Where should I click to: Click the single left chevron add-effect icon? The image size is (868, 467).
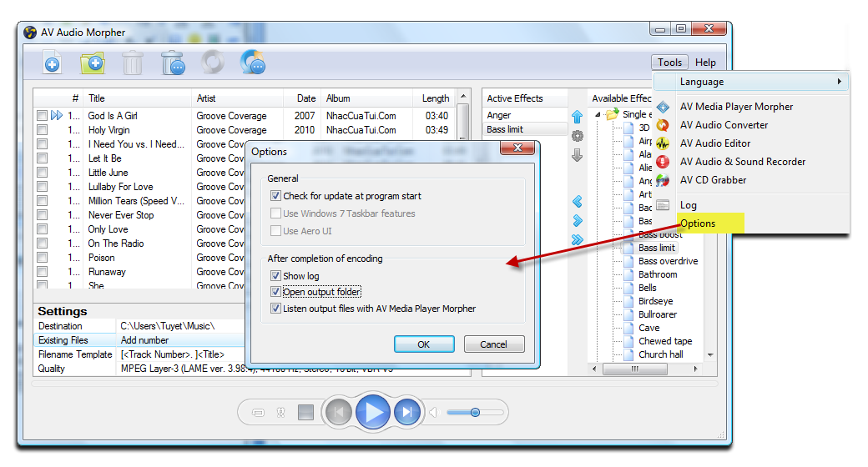tap(577, 202)
